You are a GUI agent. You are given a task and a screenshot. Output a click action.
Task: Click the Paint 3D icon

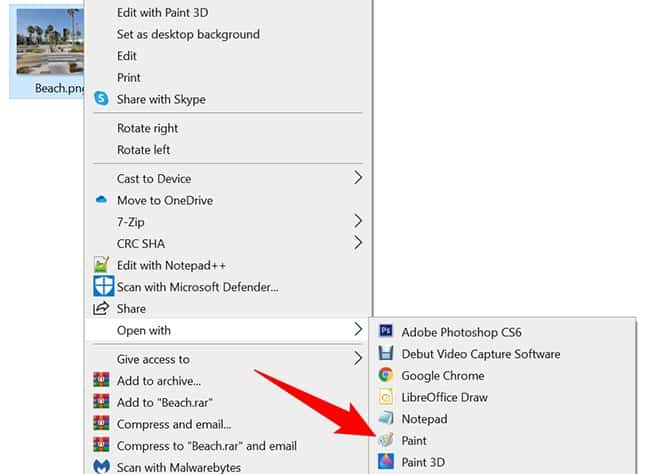pos(386,462)
